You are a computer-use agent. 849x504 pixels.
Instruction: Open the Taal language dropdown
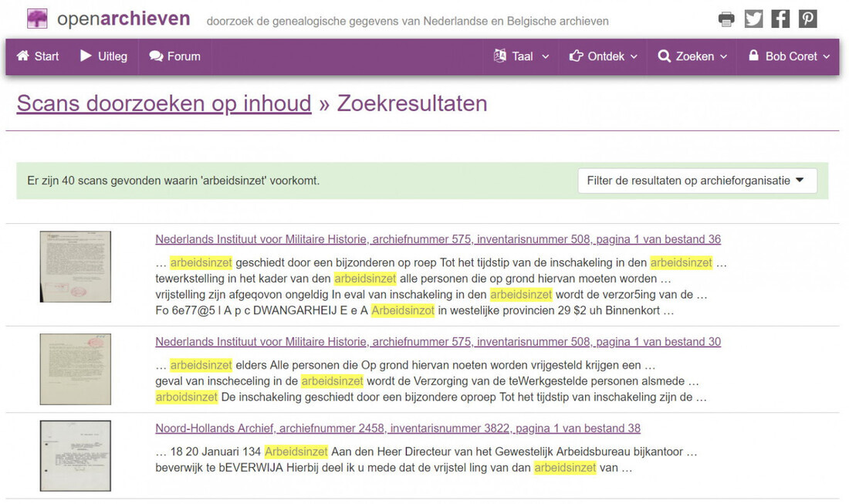coord(521,56)
